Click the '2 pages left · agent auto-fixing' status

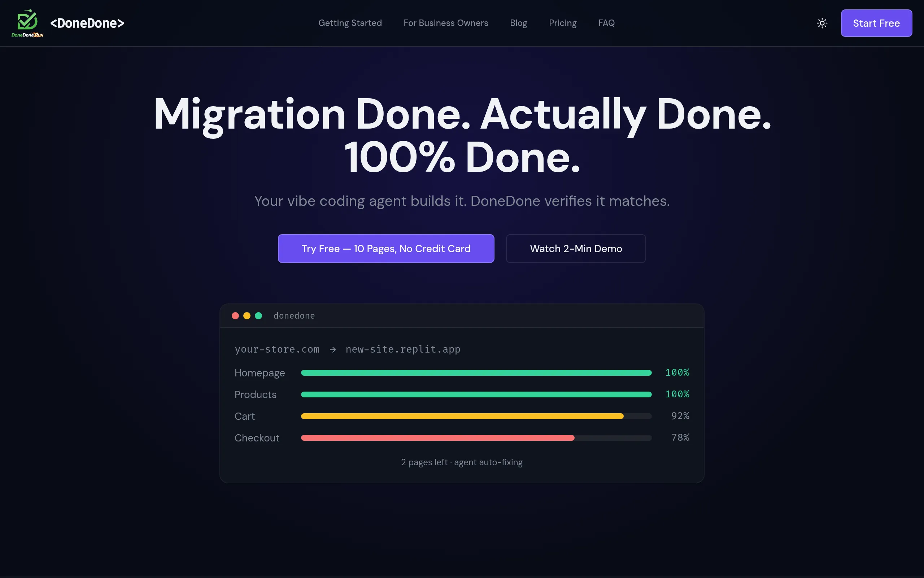pos(462,462)
